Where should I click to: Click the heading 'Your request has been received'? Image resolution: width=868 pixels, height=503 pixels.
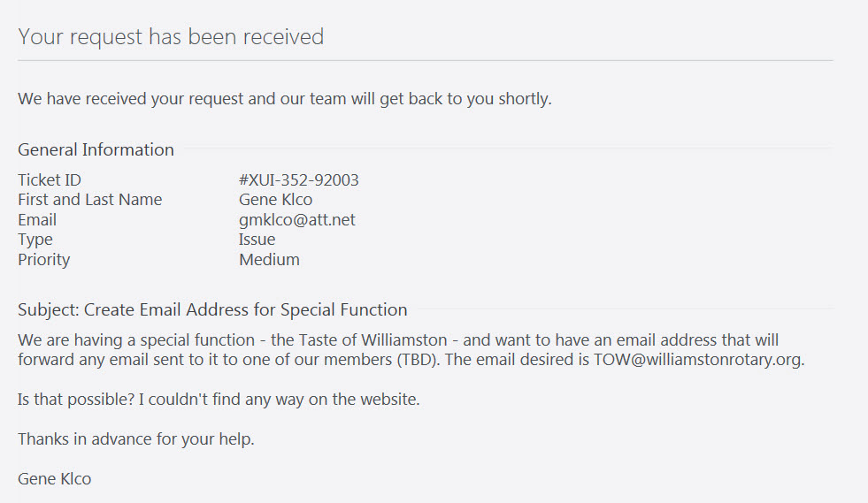(x=171, y=37)
